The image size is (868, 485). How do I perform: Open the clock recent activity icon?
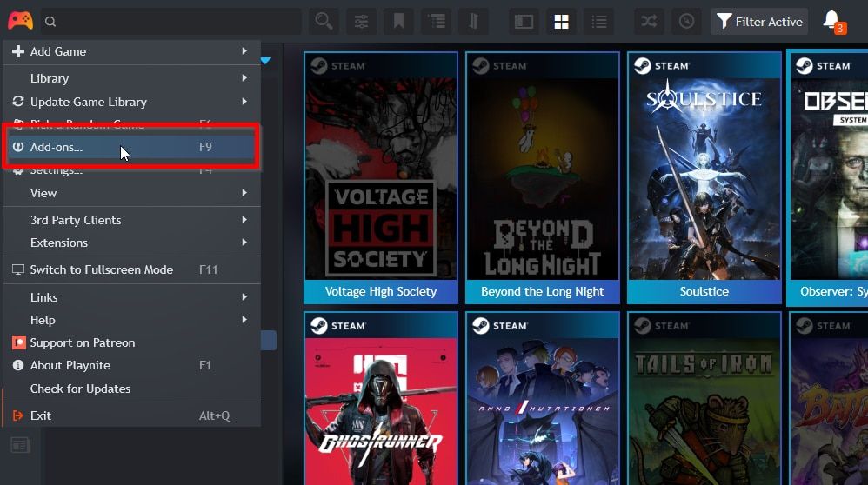click(686, 22)
